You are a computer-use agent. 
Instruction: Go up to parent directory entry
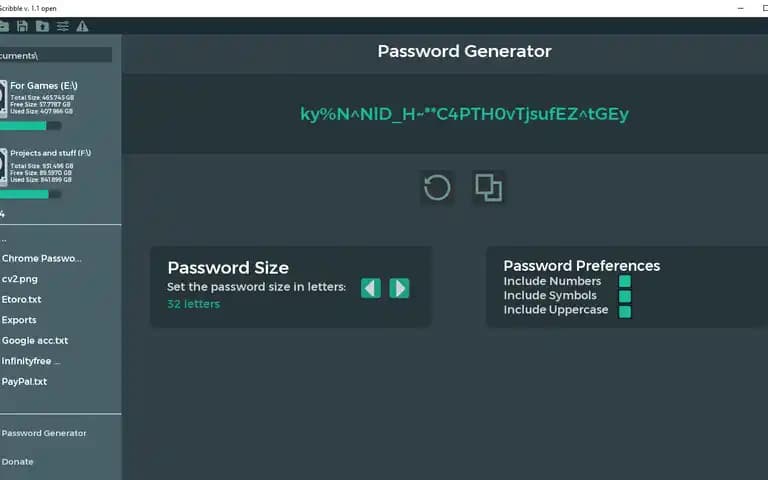click(x=4, y=240)
